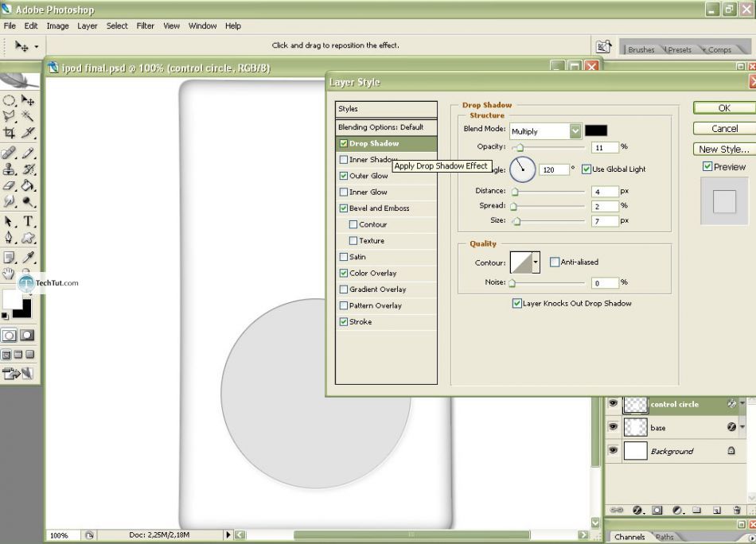The width and height of the screenshot is (756, 544).
Task: Click Cancel in the Layer Style dialog
Action: (x=724, y=129)
